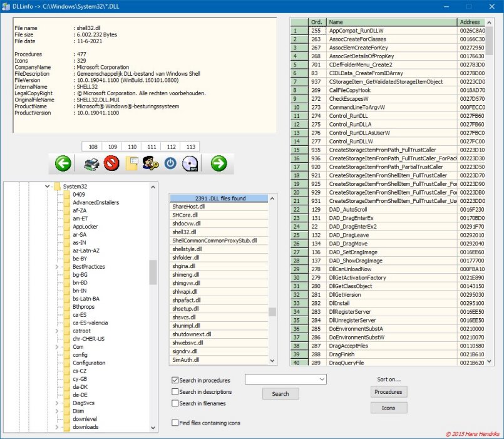
Task: Select the DllRegisterServer procedure row
Action: 388,312
